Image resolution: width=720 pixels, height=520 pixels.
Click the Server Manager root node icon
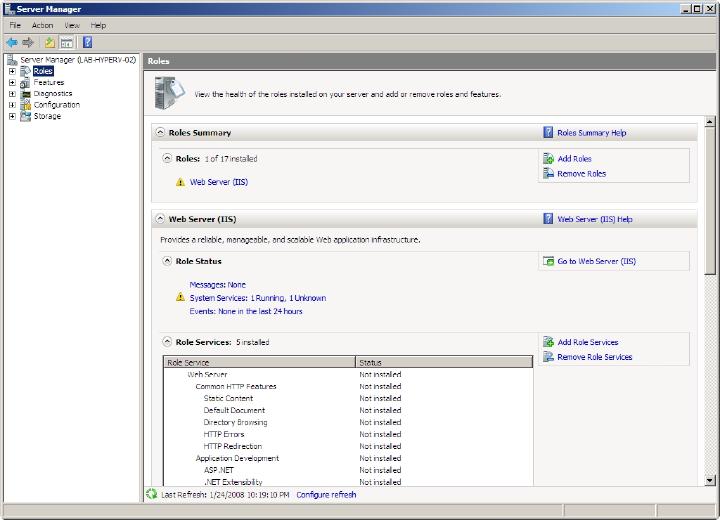12,60
